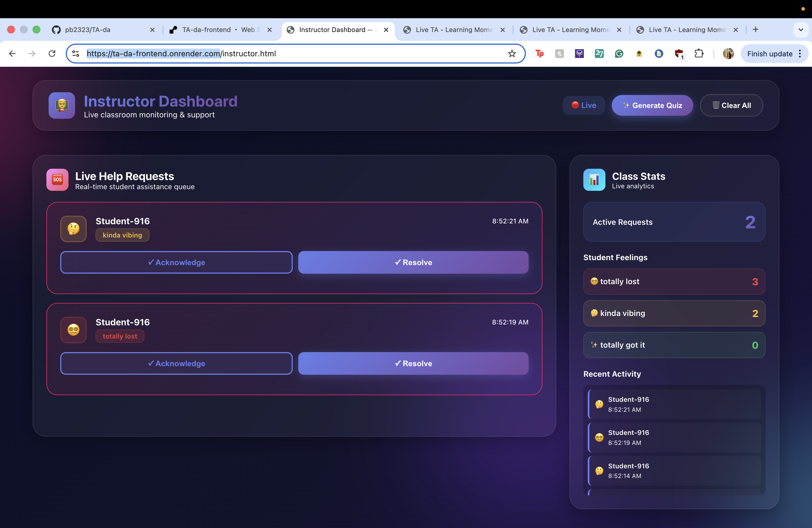Screen dimensions: 812x528
Task: Resolve the totally lost request
Action: tap(413, 363)
